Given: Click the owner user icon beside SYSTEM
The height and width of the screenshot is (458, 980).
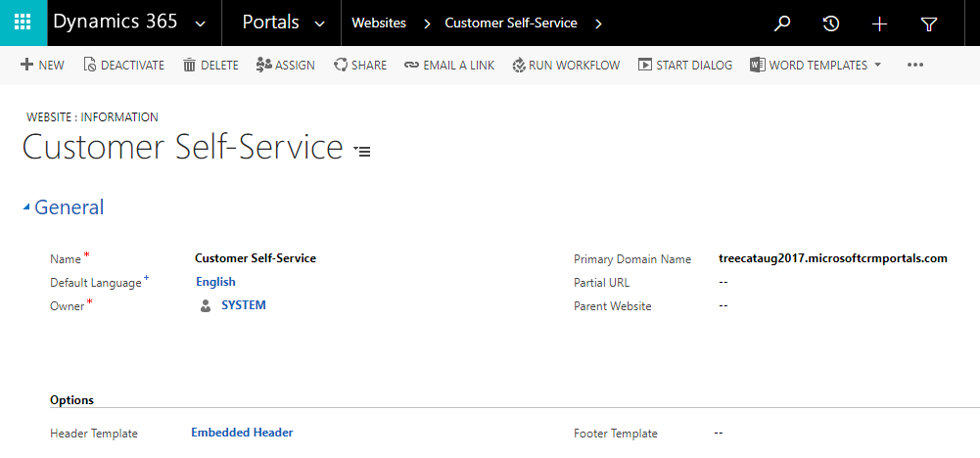Looking at the screenshot, I should click(205, 305).
